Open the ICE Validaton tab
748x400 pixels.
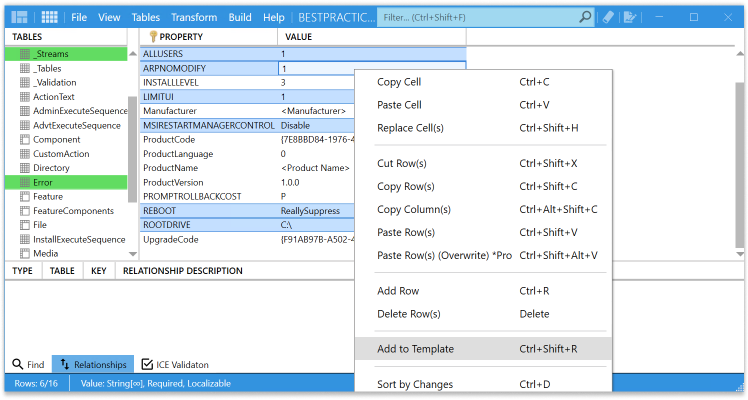[x=175, y=364]
